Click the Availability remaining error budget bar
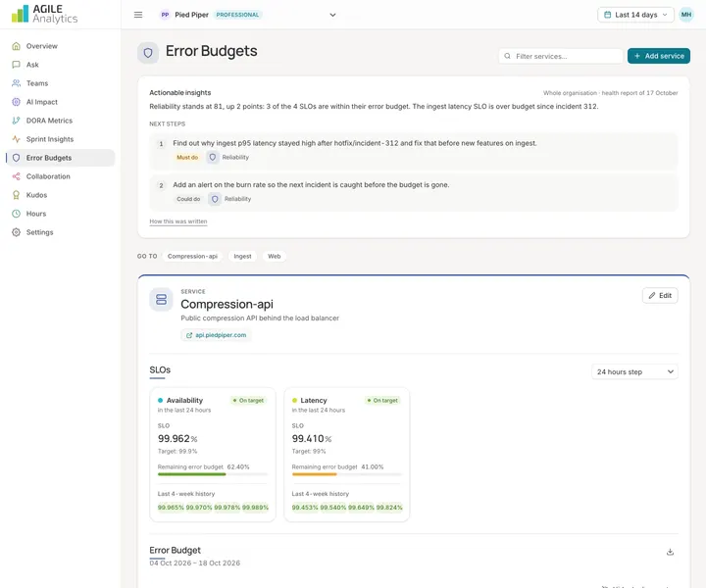 [213, 474]
